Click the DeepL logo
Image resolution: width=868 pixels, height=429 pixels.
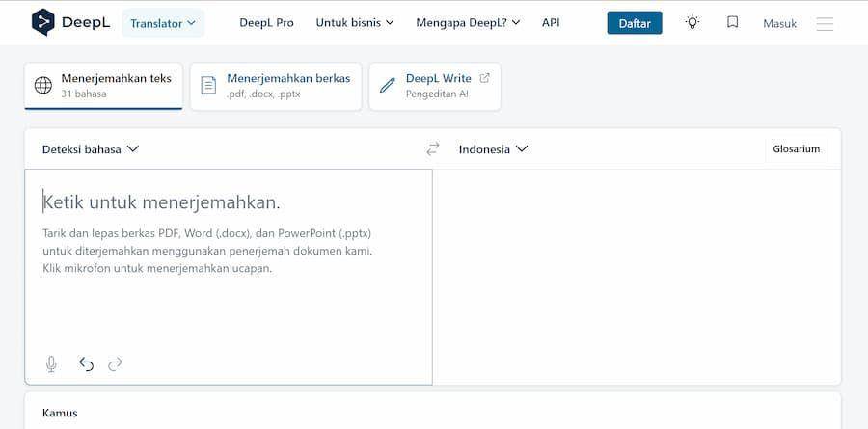tap(70, 23)
